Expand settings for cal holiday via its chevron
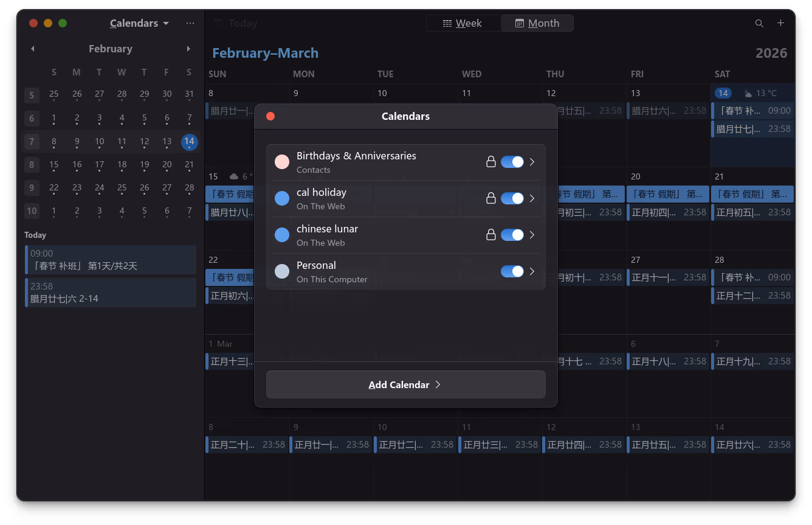 [x=532, y=198]
